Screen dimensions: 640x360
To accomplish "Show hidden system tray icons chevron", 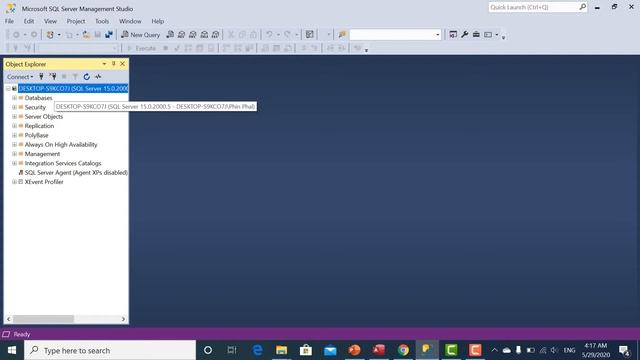I will [x=494, y=350].
